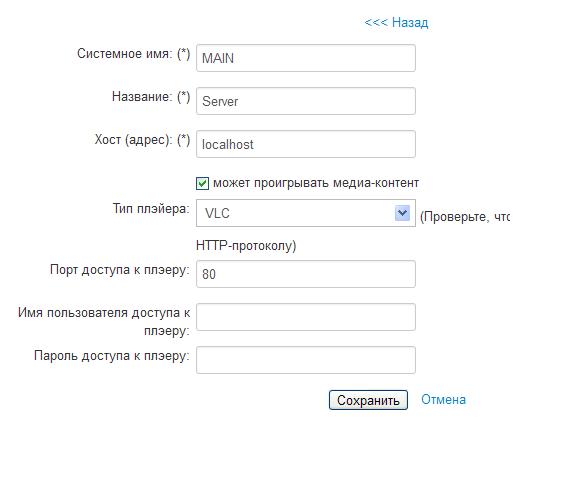This screenshot has width=575, height=486.
Task: Click the empty "Имя пользователя доступа" field
Action: [306, 317]
